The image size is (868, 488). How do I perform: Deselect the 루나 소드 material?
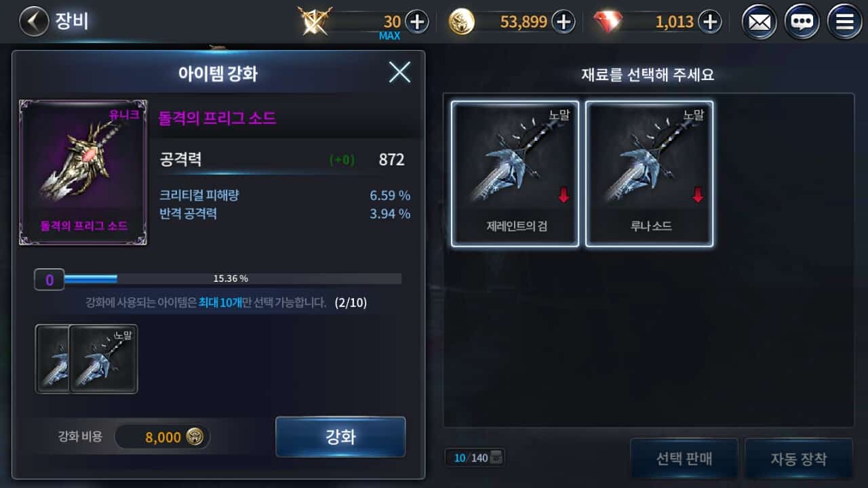tap(649, 174)
